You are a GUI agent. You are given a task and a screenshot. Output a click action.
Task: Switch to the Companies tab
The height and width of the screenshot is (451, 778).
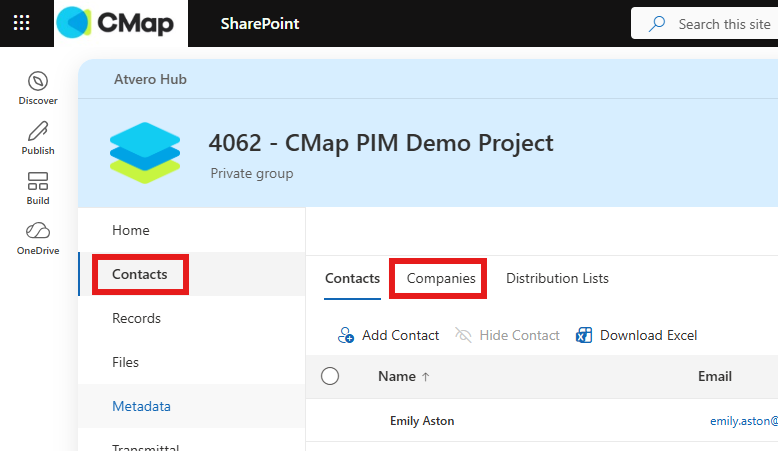point(441,278)
